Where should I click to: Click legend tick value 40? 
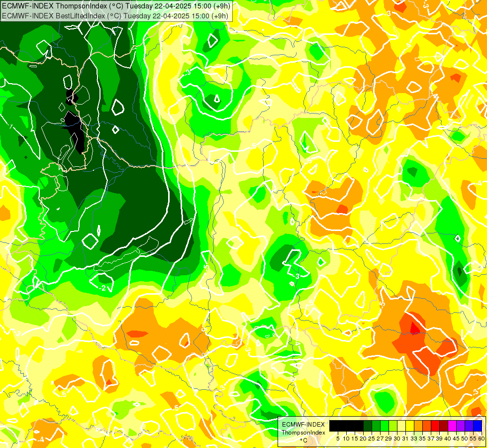(448, 439)
